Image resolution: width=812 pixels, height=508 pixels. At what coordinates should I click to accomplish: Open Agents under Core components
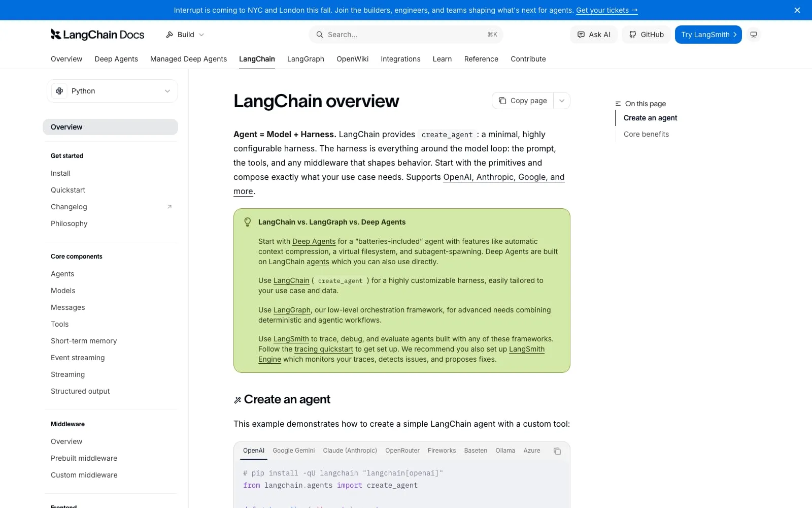(x=62, y=274)
